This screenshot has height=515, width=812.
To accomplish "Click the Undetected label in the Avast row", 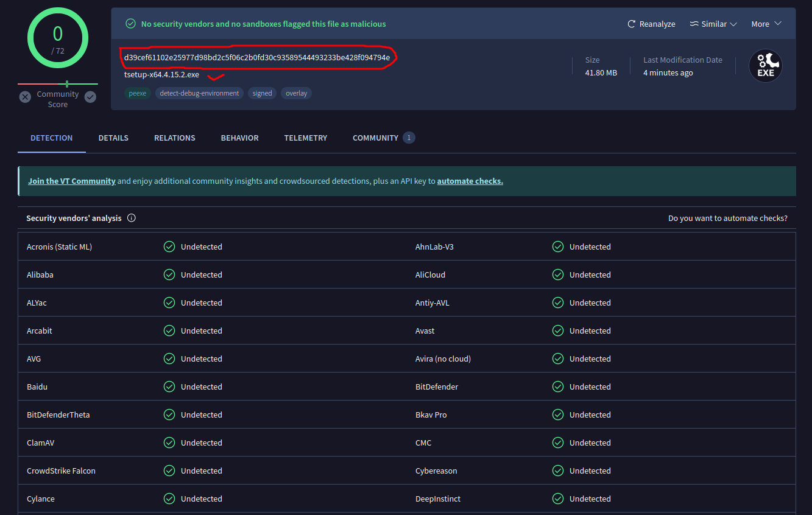I will coord(590,331).
